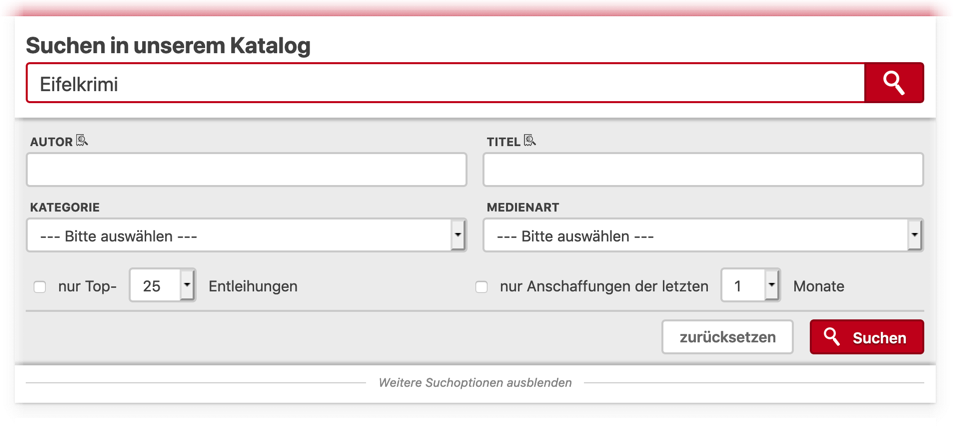This screenshot has width=953, height=428.
Task: Click into the Autor text field
Action: [246, 170]
